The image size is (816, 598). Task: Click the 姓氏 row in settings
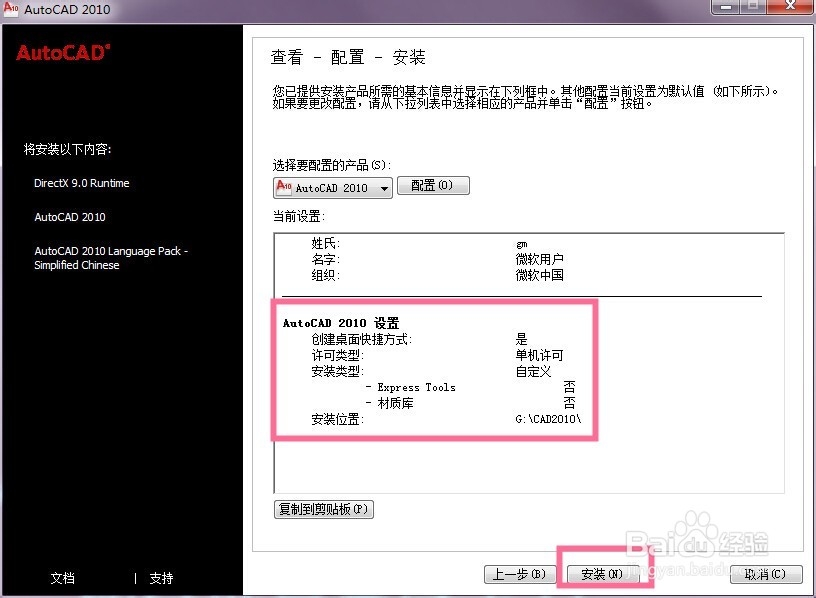tap(420, 244)
